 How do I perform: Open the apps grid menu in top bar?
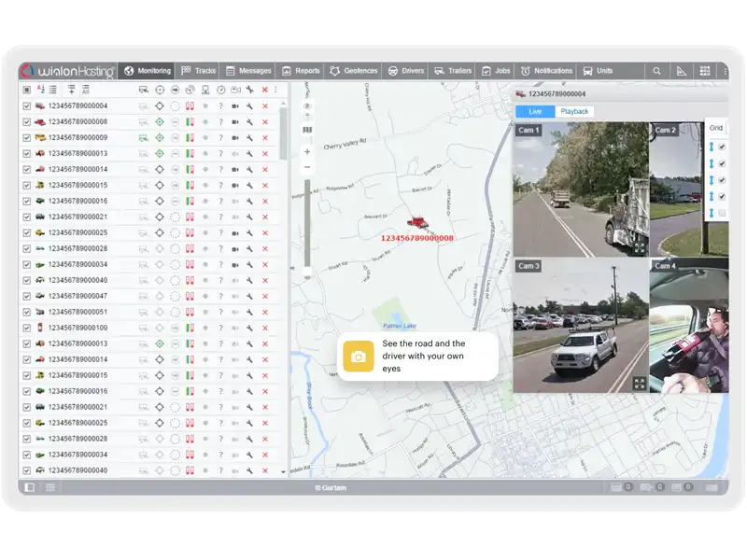705,71
